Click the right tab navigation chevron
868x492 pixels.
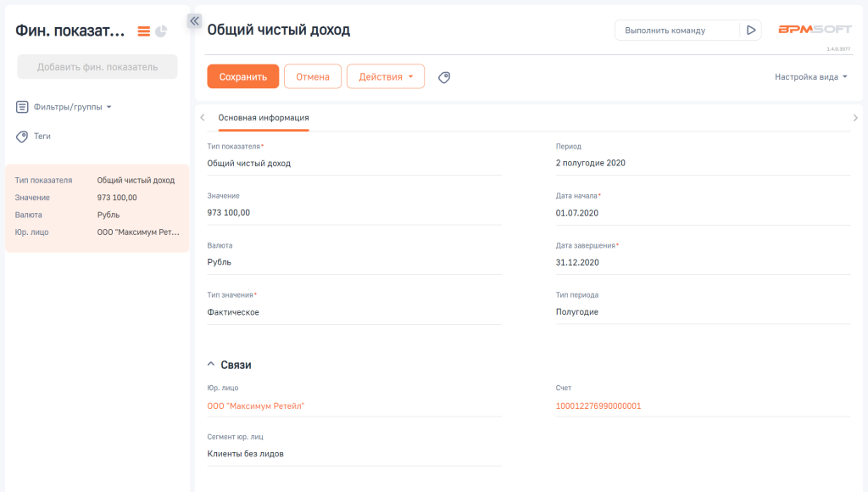point(856,117)
